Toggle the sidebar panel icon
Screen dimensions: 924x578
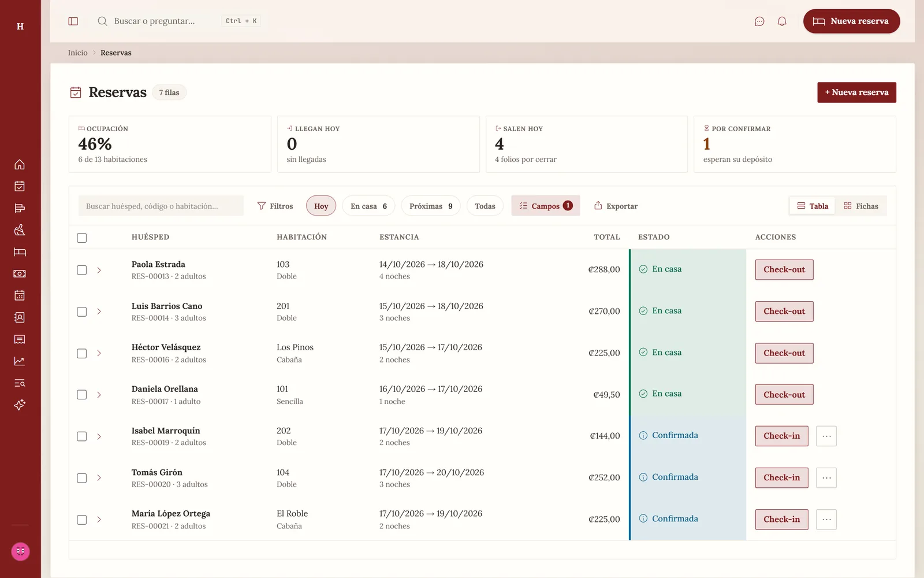click(73, 21)
